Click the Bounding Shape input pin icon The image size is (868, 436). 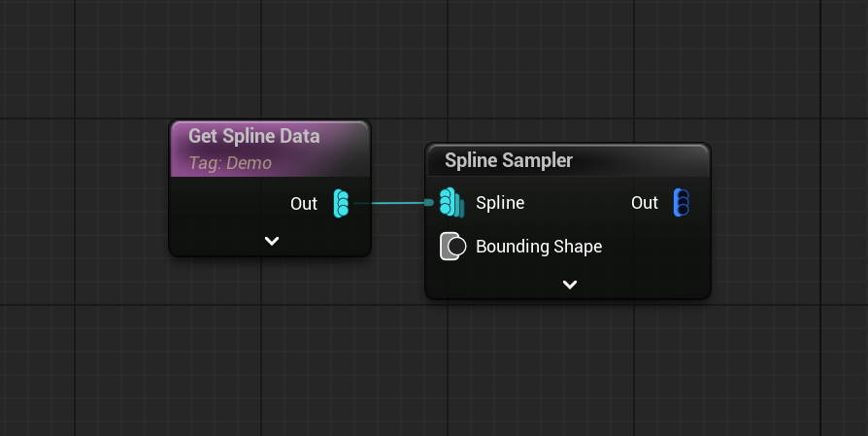pyautogui.click(x=452, y=247)
